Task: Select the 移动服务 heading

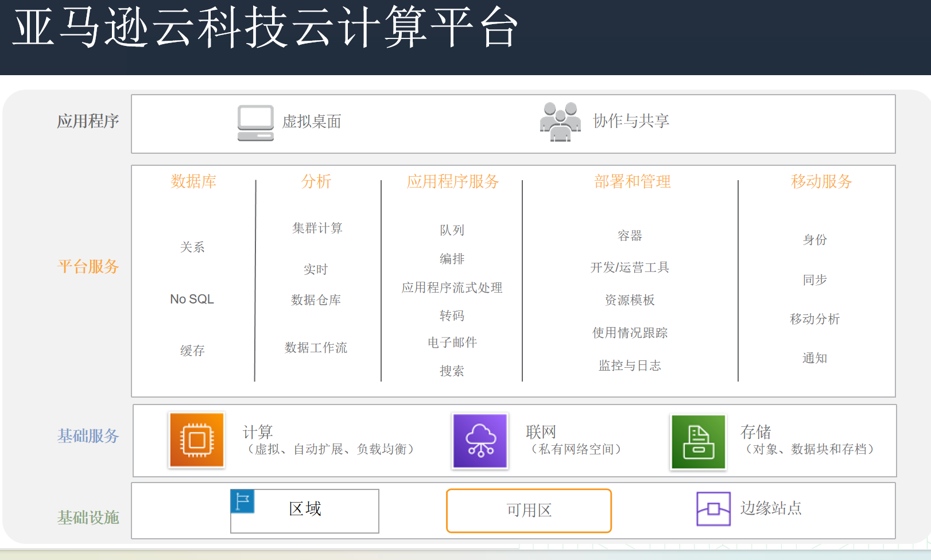Action: point(821,181)
